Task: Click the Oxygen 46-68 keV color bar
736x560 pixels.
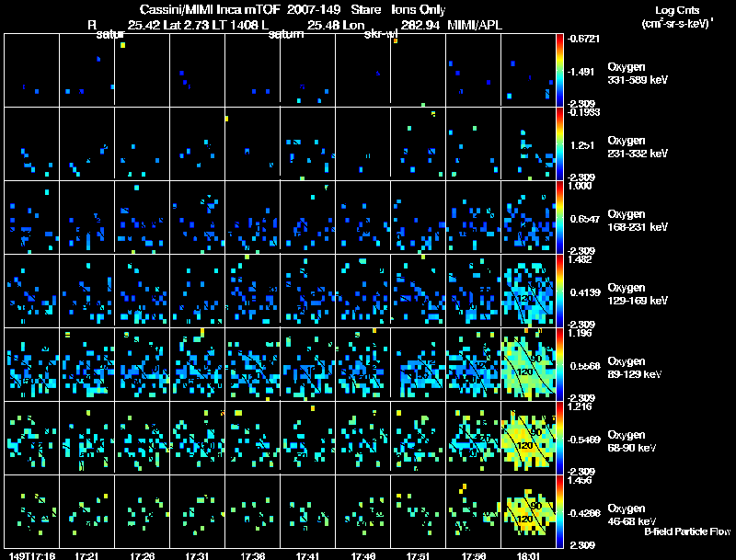Action: coord(559,511)
